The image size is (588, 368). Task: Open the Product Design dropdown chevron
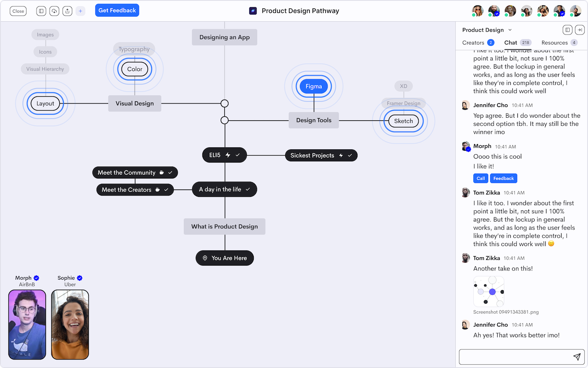pos(510,30)
